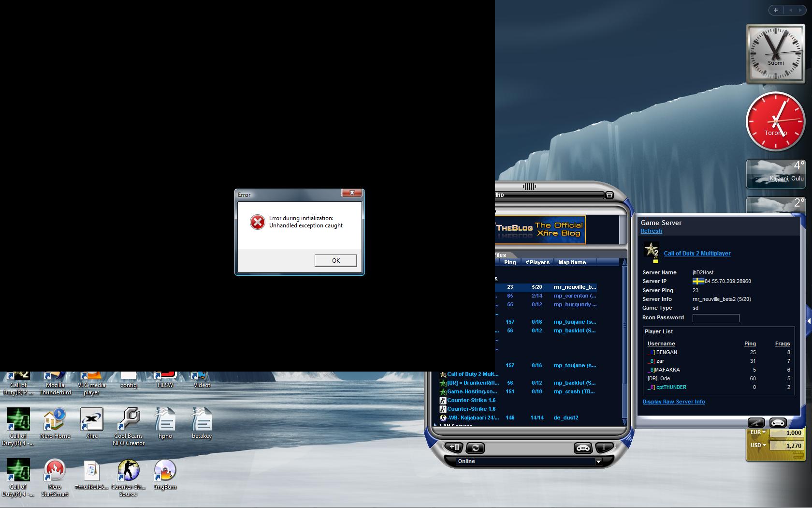This screenshot has width=812, height=508.
Task: Select the Xfire desktop shortcut
Action: point(91,423)
